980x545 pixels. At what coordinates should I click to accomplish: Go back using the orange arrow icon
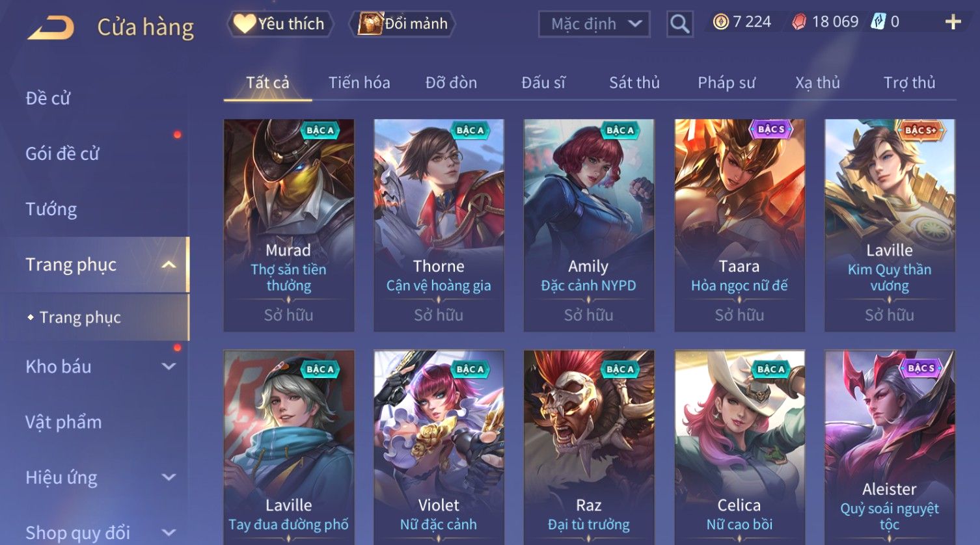click(50, 28)
